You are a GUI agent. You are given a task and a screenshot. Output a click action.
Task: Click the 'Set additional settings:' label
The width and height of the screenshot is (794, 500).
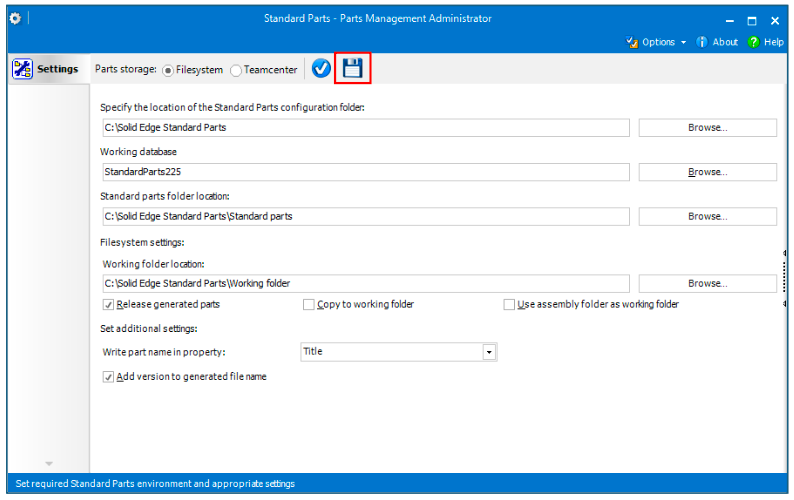point(149,329)
